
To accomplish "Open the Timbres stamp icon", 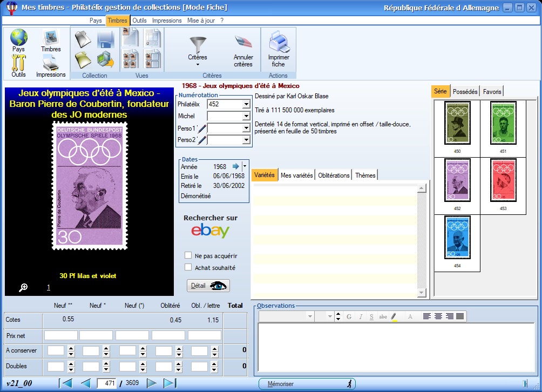I will pos(51,38).
